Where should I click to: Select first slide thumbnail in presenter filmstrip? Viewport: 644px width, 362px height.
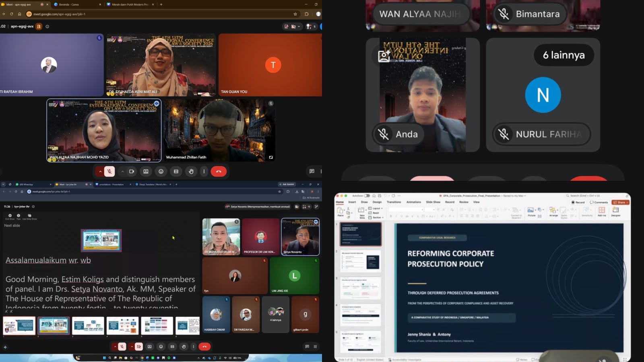(x=19, y=326)
